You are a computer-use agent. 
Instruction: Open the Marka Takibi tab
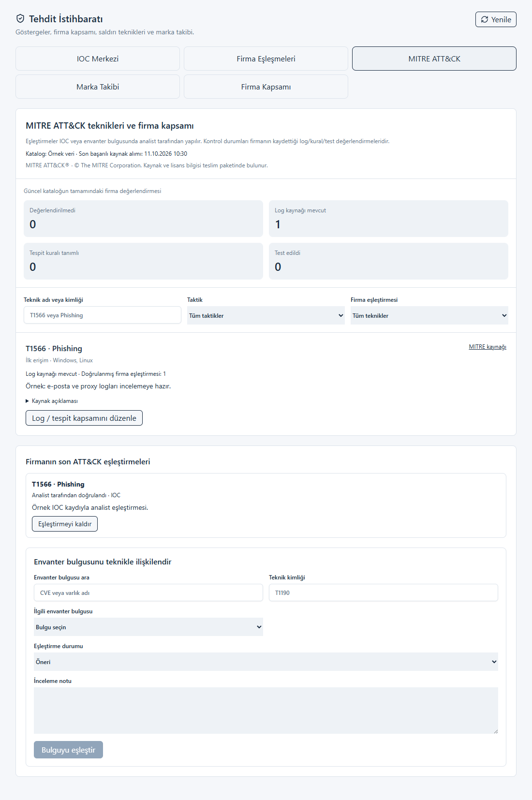coord(98,87)
